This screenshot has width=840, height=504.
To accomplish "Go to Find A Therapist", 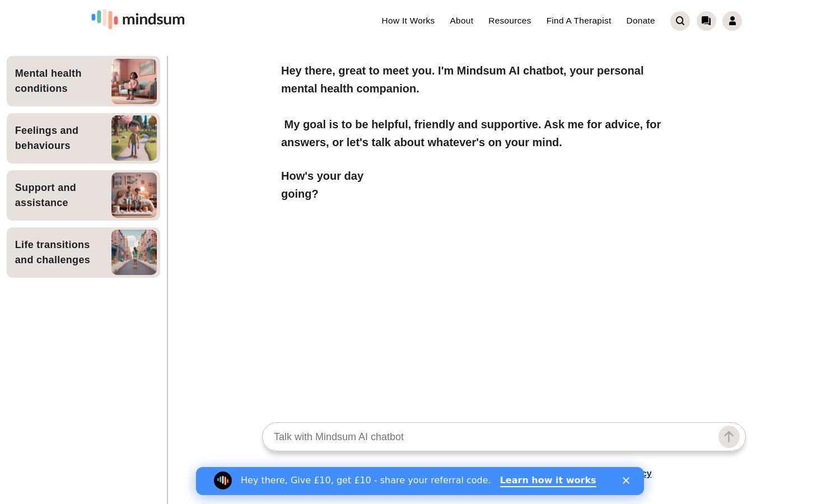I will pyautogui.click(x=578, y=21).
